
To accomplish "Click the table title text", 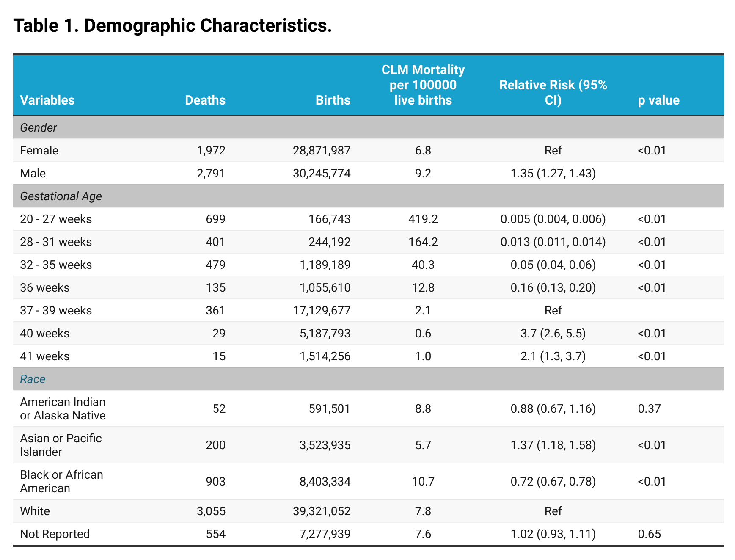I will pyautogui.click(x=173, y=25).
